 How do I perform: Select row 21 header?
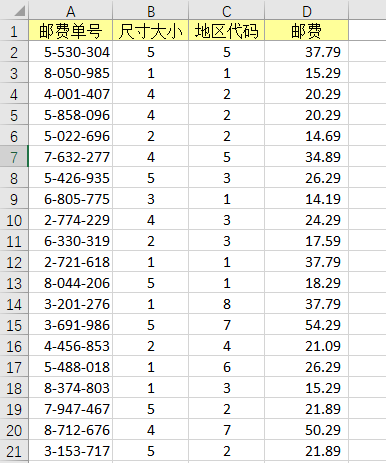14,451
